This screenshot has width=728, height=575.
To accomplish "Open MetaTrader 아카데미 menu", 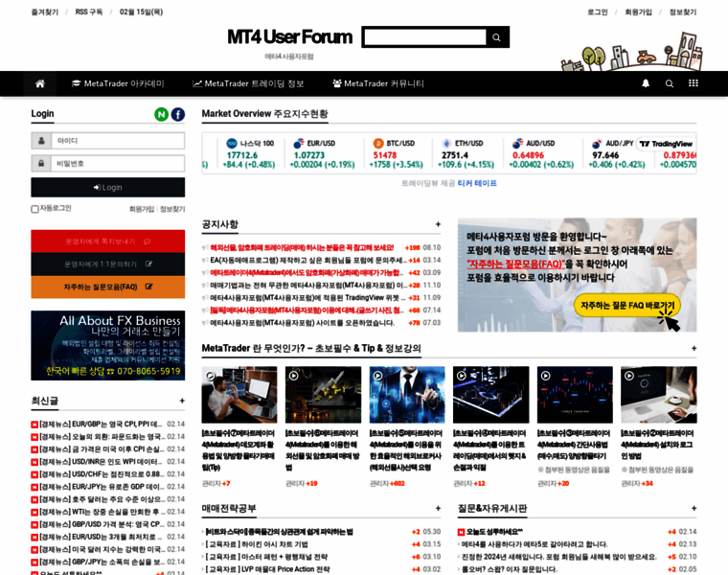I will (x=118, y=83).
